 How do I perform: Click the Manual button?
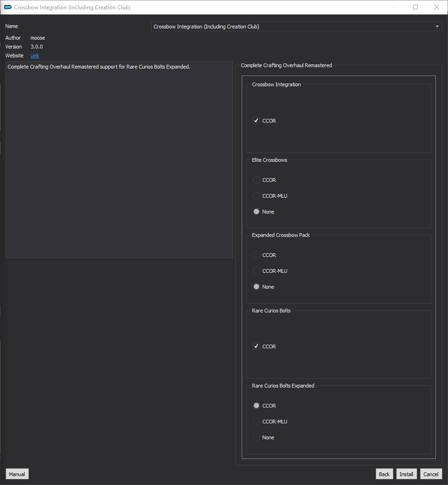click(17, 474)
